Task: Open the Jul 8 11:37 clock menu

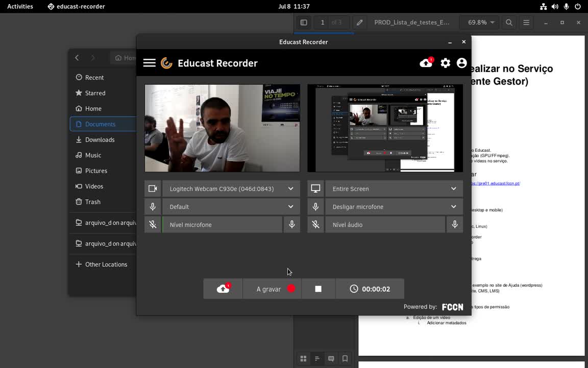Action: click(294, 6)
